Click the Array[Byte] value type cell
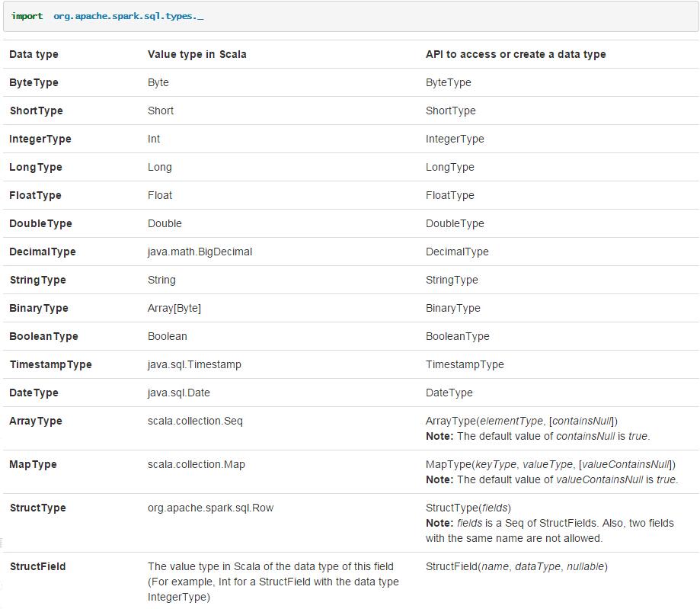The width and height of the screenshot is (700, 609). point(174,308)
